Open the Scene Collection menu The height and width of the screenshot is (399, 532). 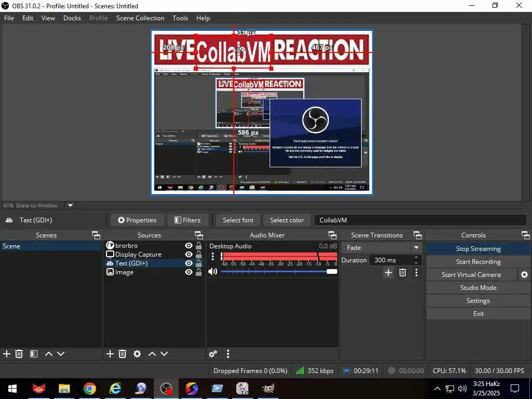click(x=140, y=18)
